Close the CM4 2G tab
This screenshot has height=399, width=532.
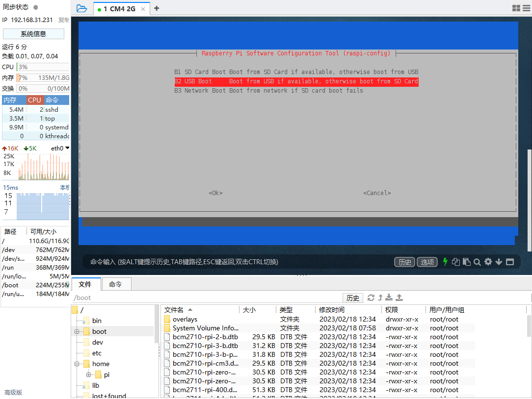pos(143,9)
